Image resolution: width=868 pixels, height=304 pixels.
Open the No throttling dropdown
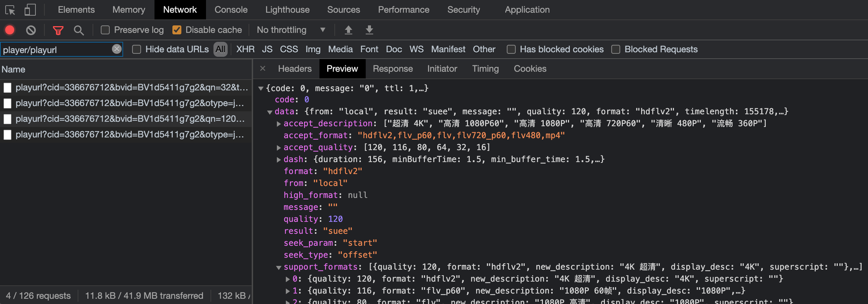point(291,30)
